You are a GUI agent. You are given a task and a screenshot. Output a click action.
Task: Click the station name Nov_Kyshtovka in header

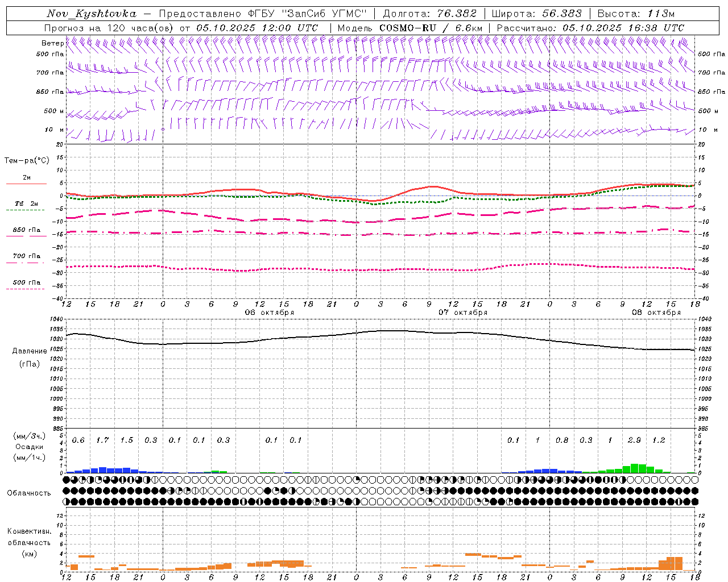[92, 14]
